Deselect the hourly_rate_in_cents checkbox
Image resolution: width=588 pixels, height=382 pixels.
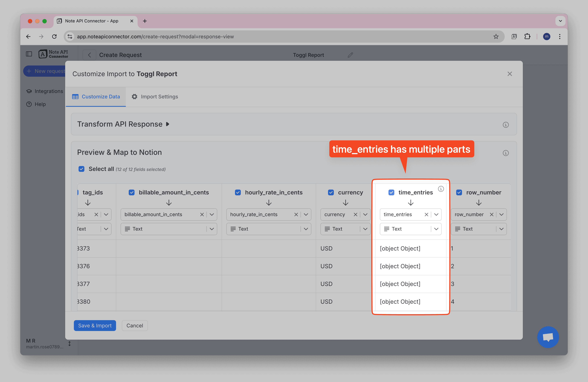coord(238,192)
